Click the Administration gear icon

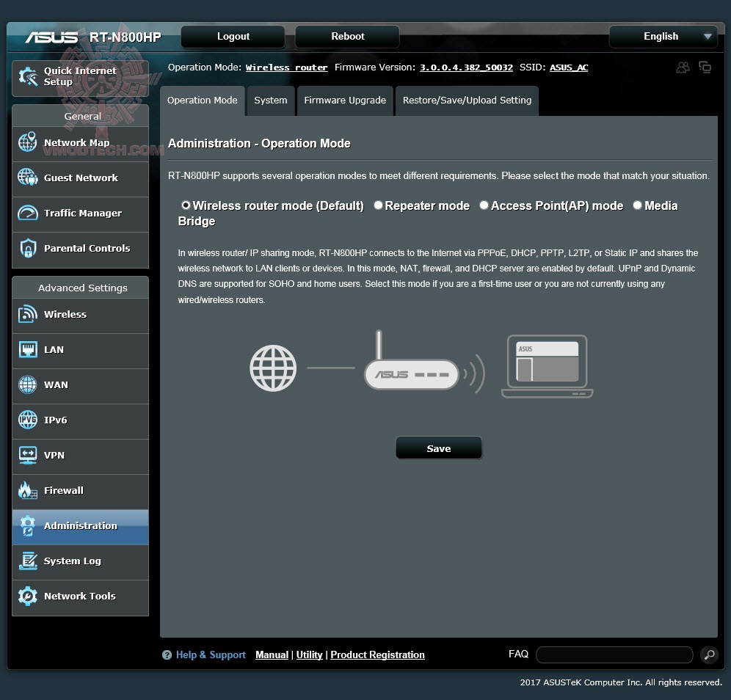(27, 525)
